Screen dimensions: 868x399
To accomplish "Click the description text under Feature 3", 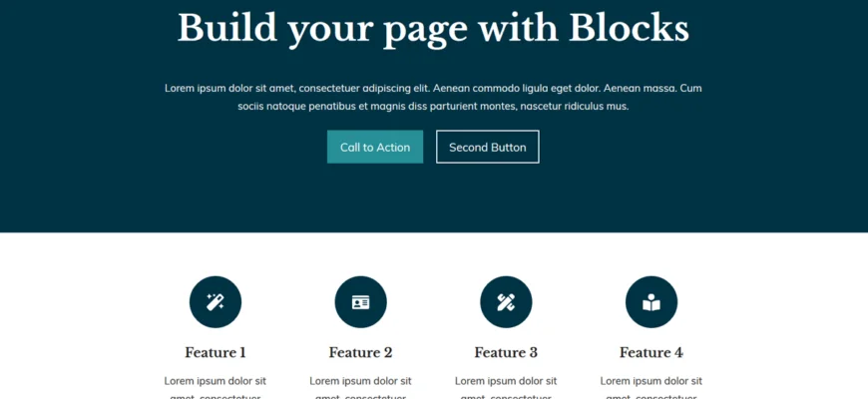I will 506,381.
